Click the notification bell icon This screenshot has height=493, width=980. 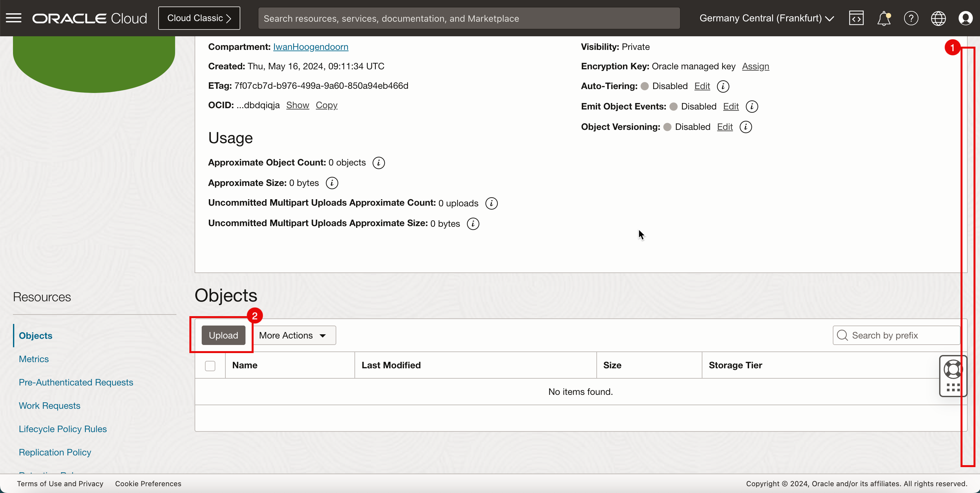884,18
